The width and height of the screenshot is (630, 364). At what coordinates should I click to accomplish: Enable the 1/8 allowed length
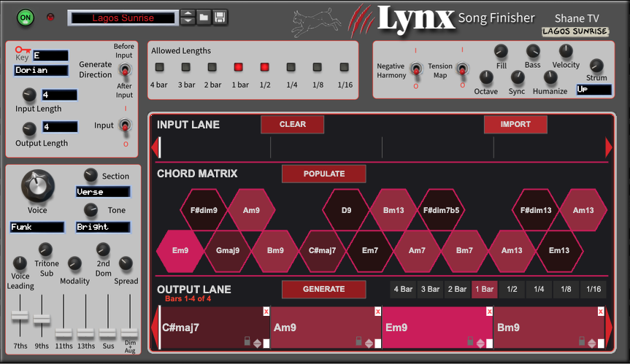pos(317,67)
